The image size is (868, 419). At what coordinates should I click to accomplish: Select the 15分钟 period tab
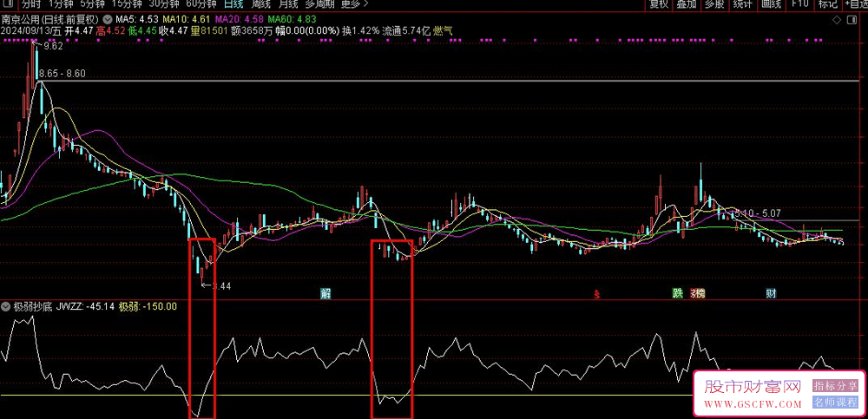[x=126, y=3]
